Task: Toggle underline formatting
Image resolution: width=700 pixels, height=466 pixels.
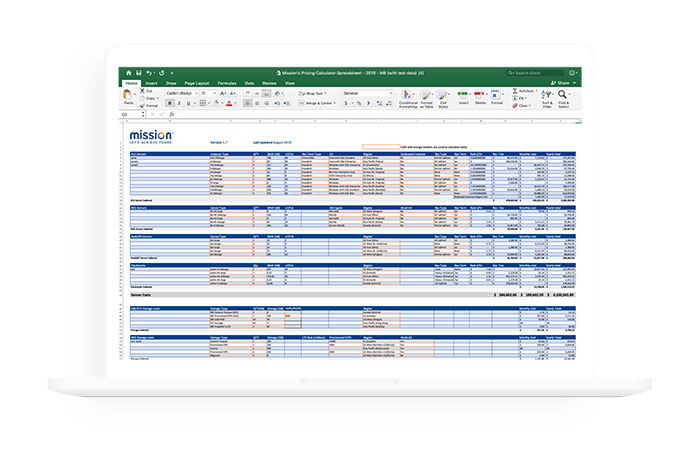Action: pyautogui.click(x=188, y=103)
